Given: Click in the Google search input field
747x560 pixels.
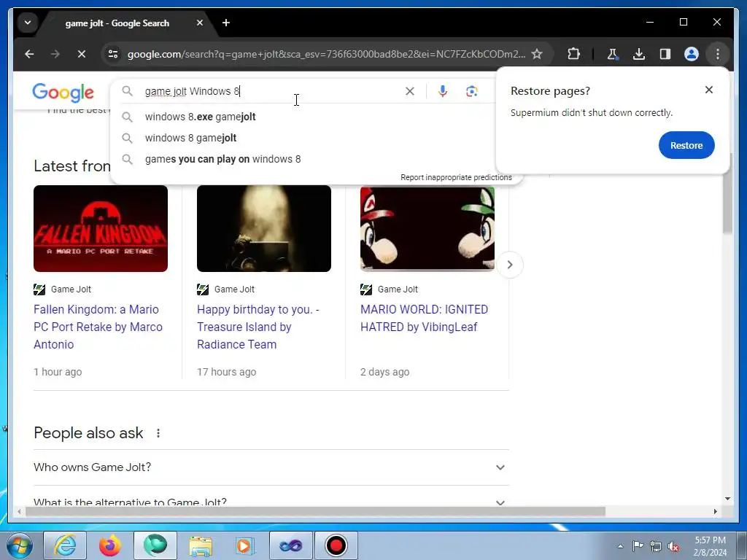Looking at the screenshot, I should (x=271, y=91).
